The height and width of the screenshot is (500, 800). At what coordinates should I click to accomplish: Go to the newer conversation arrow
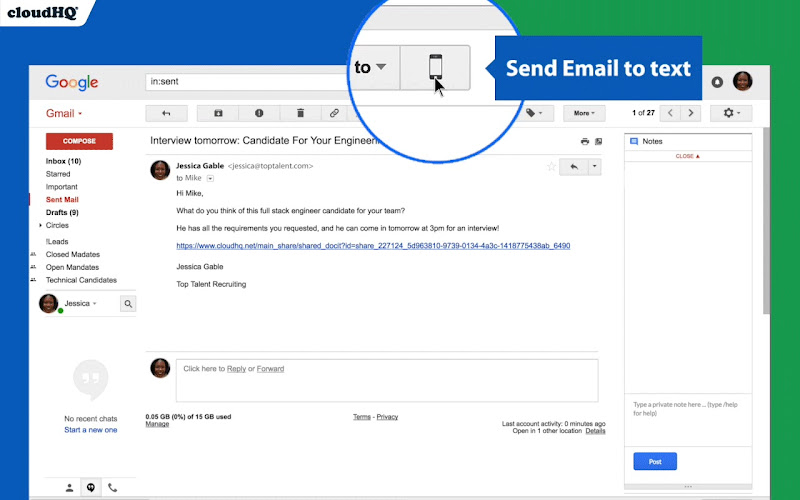670,113
